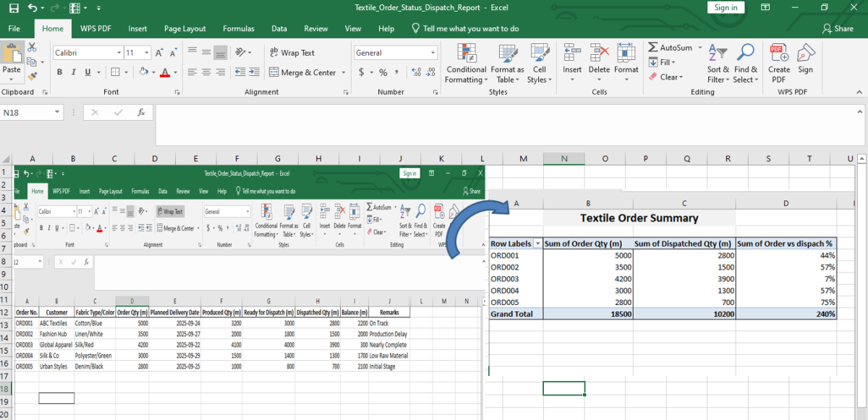Switch to the Page Layout tab
868x420 pixels.
click(x=184, y=29)
